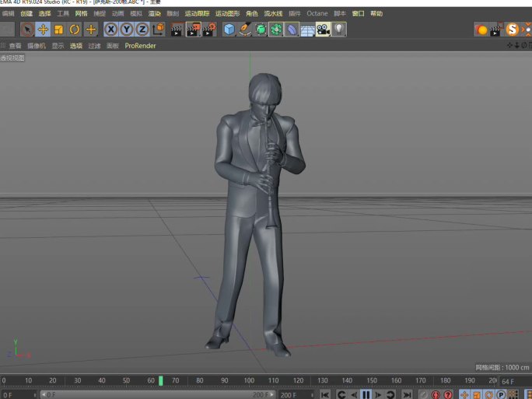
Task: Go to start of animation
Action: (325, 394)
